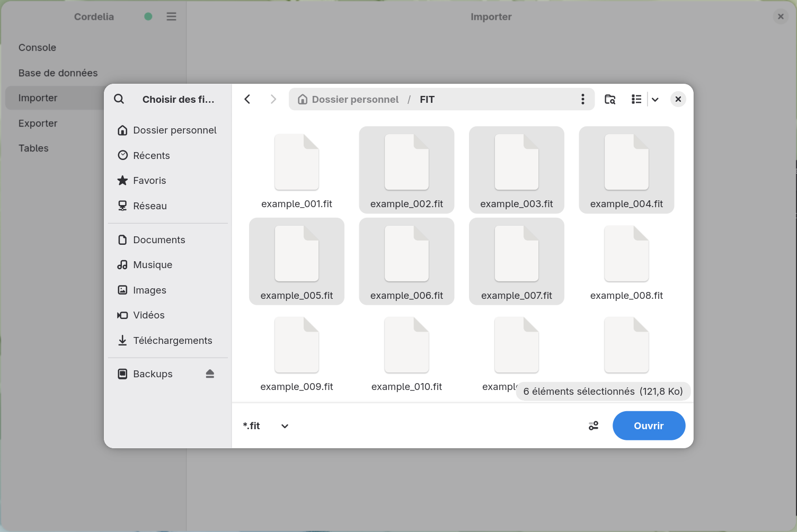Open Dossier personnel in the sidebar

(168, 130)
